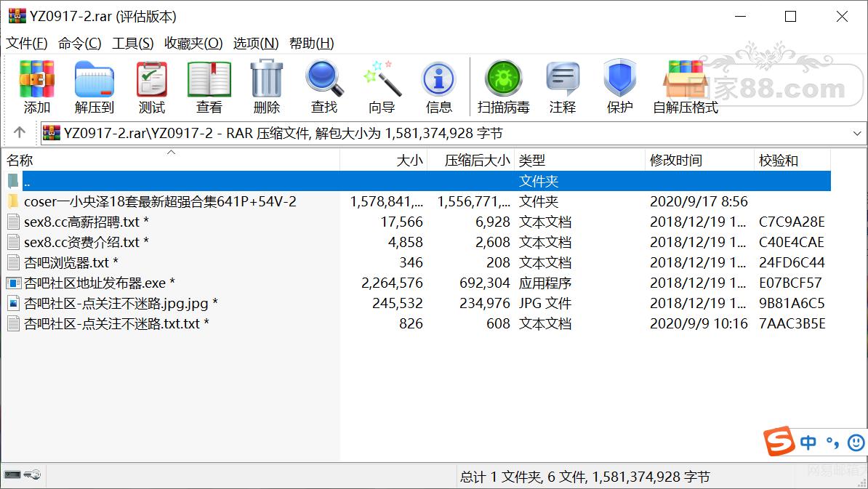Sort by 大小 column header
868x489 pixels.
tap(384, 161)
